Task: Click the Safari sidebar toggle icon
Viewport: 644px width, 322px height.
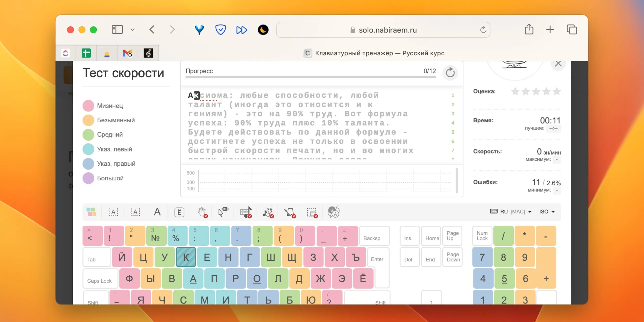Action: coord(117,30)
